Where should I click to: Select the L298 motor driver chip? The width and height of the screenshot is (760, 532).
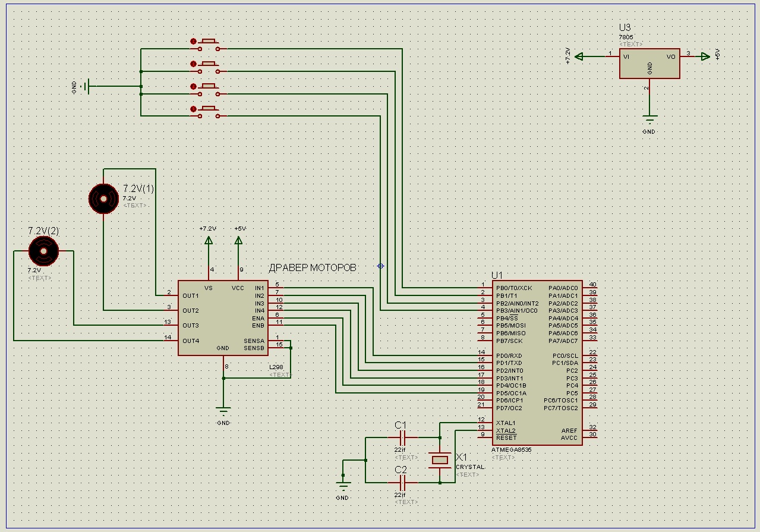click(x=223, y=318)
